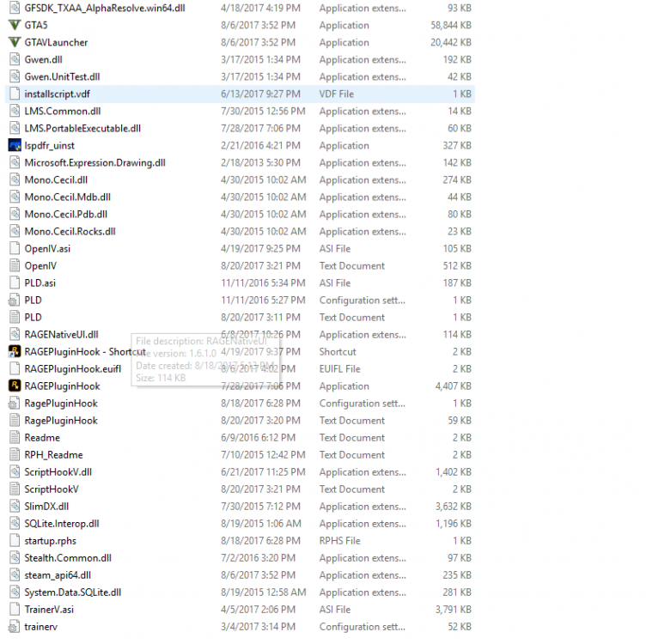
Task: Click the 2/21/2016 4:21 PM date
Action: pos(260,145)
